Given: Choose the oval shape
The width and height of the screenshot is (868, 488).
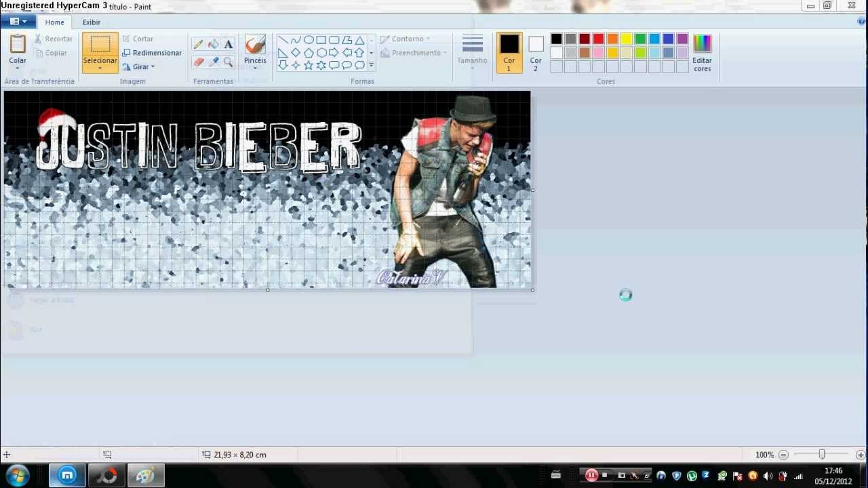Looking at the screenshot, I should pyautogui.click(x=309, y=40).
